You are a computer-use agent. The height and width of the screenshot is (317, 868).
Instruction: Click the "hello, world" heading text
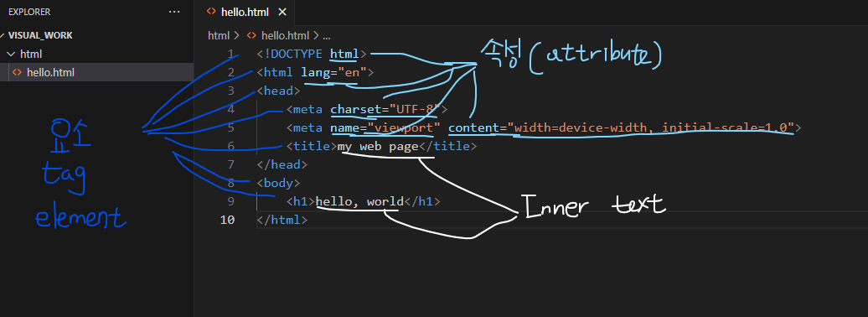pyautogui.click(x=359, y=202)
